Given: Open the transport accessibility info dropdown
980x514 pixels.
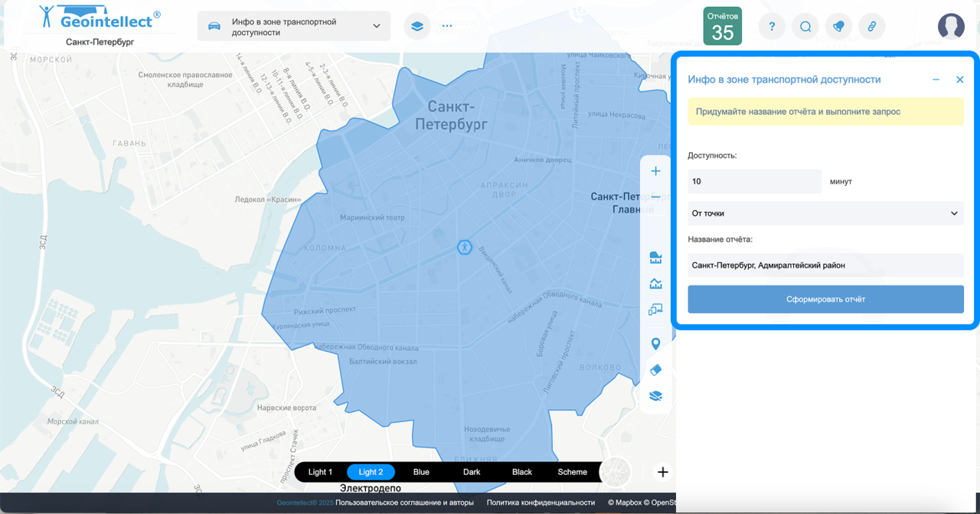Looking at the screenshot, I should click(294, 26).
